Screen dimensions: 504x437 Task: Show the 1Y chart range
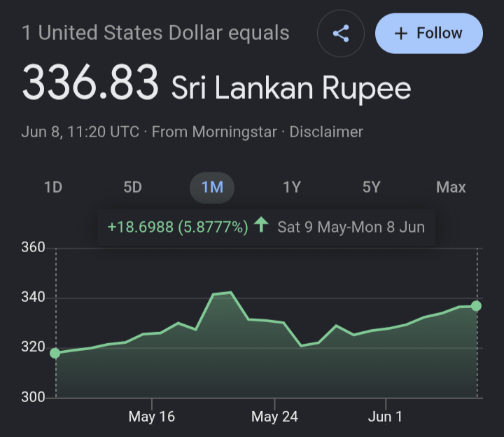pos(292,188)
